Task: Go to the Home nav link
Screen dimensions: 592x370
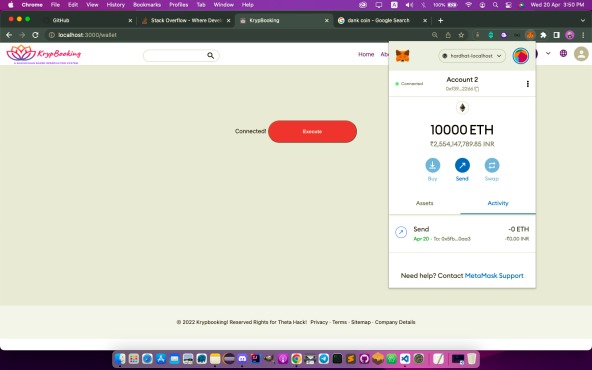Action: [x=366, y=54]
